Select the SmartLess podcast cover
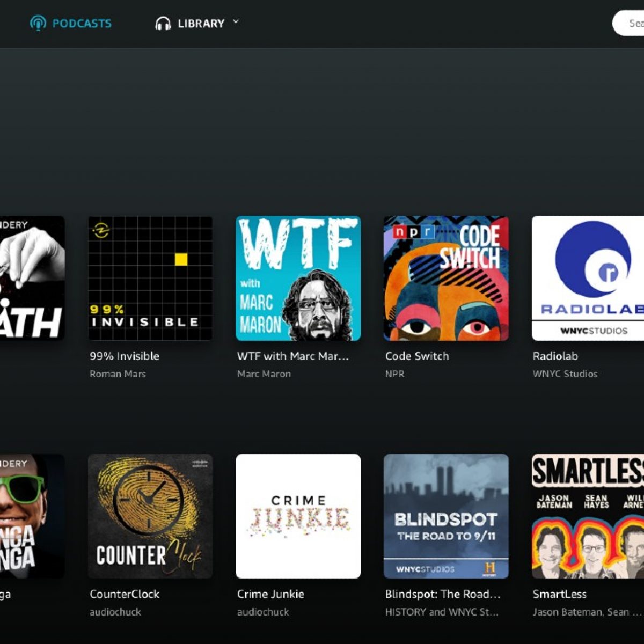644x644 pixels. (x=588, y=516)
